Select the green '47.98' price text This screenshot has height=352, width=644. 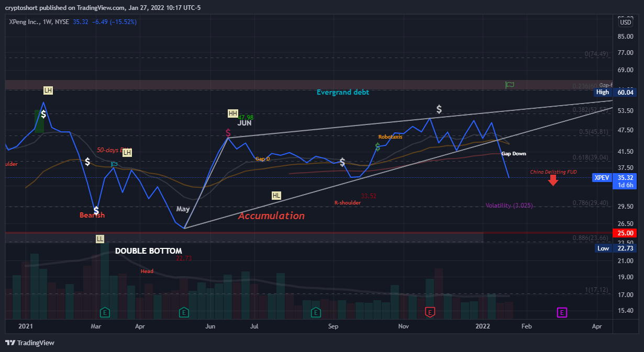point(246,118)
